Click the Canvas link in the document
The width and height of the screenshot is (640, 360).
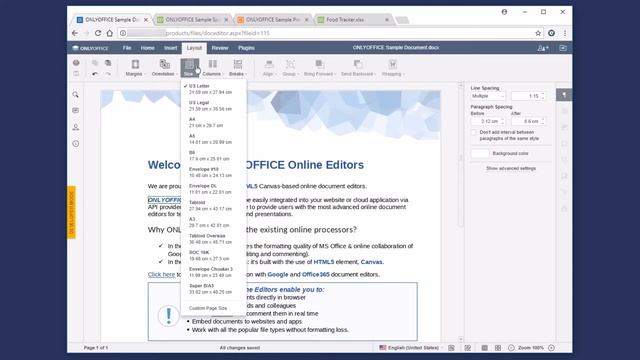[371, 262]
